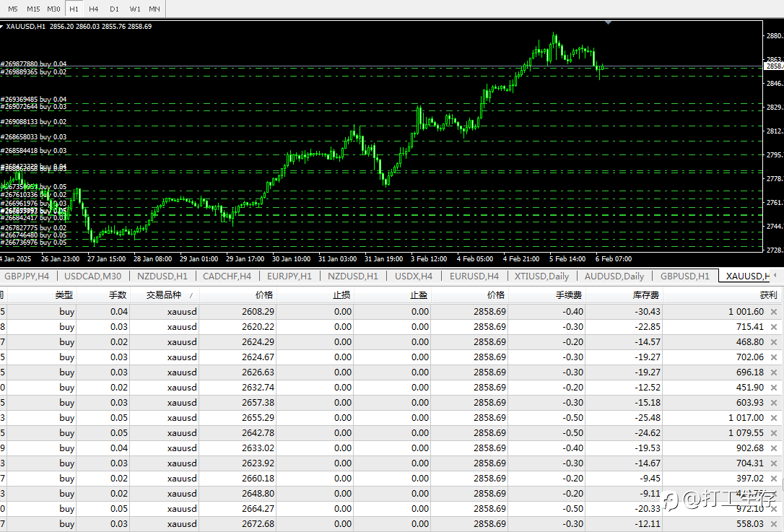Viewport: 784px width, 532px height.
Task: Switch chart to H4 timeframe
Action: tap(94, 9)
